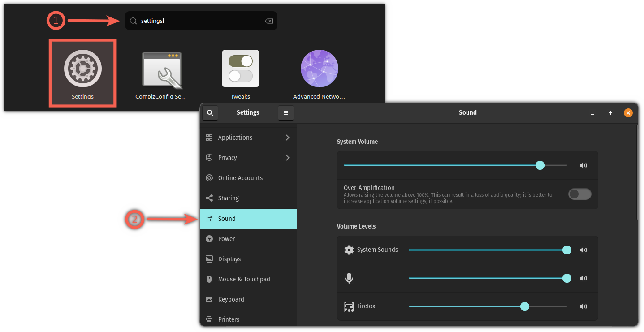Viewport: 644px width, 332px height.
Task: Clear the search field with the backspace button
Action: click(268, 21)
